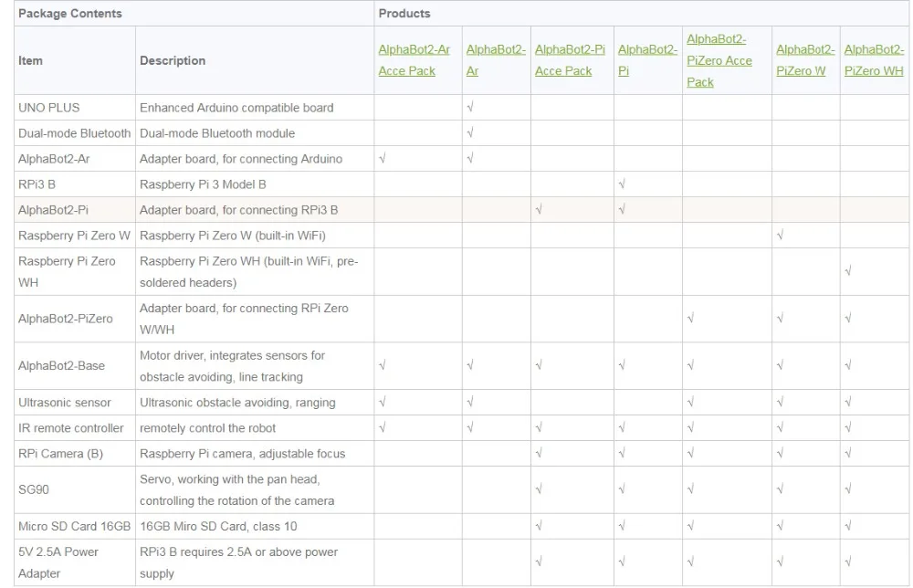Click Raspberry Pi Zero WH checkmark under PiZero WH
The image size is (913, 588).
tap(848, 271)
